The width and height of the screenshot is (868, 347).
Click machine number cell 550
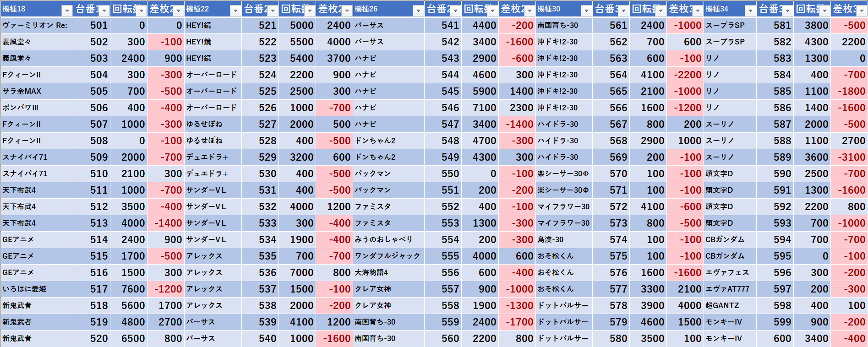(x=443, y=174)
